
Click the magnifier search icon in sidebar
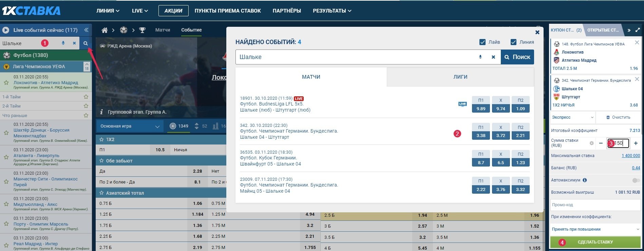tap(86, 43)
